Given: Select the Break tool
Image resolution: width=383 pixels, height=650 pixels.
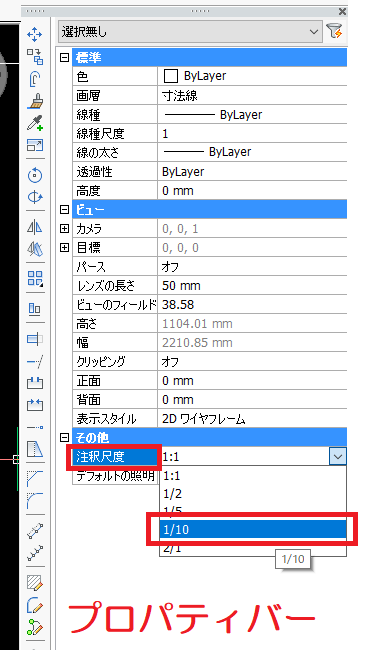Looking at the screenshot, I should click(x=35, y=383).
